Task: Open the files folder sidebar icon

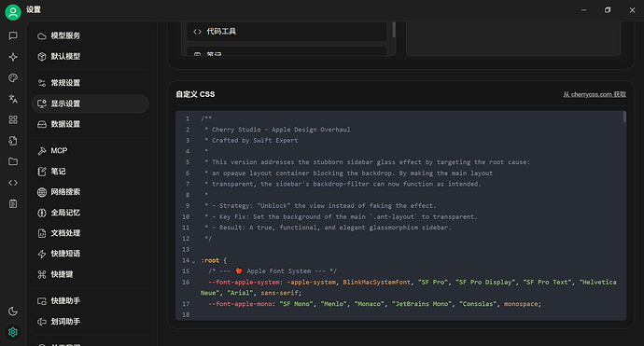Action: tap(13, 161)
